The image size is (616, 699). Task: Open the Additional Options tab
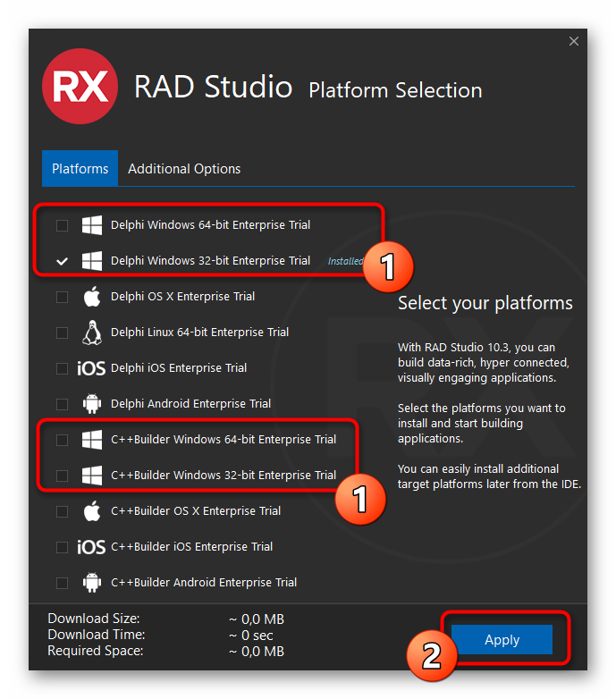(x=184, y=169)
